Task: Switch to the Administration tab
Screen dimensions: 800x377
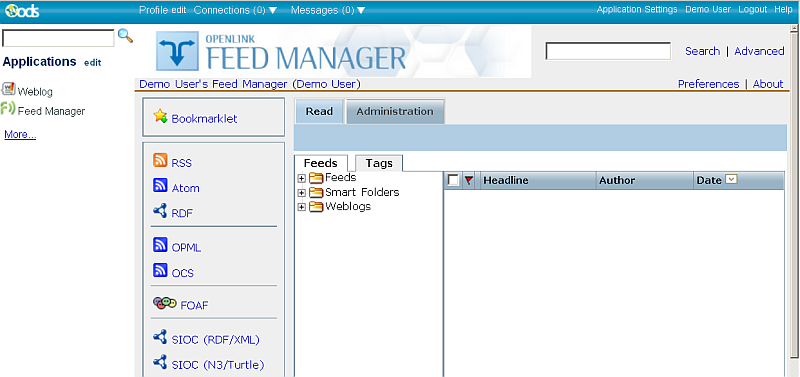Action: coord(395,111)
